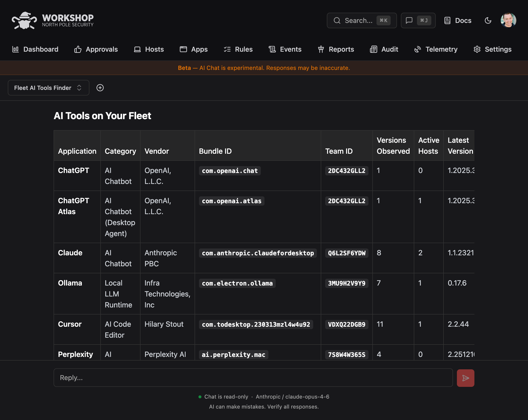Switch to the Apps page
The height and width of the screenshot is (420, 528).
194,49
